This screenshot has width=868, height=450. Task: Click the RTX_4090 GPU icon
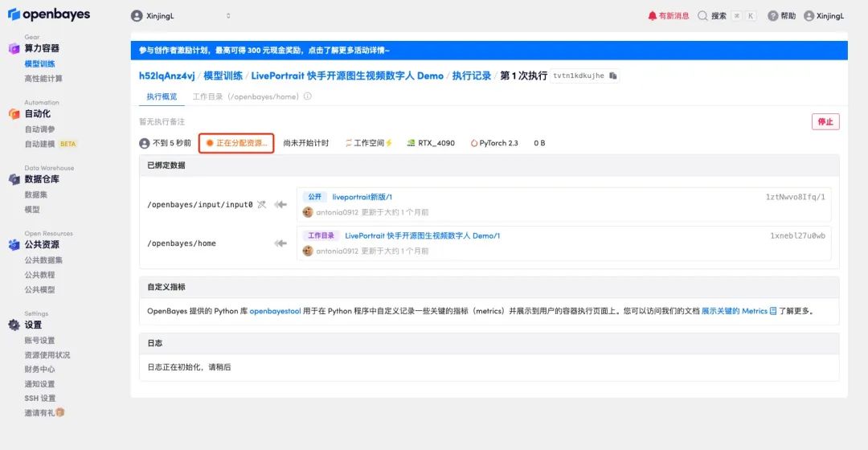(411, 143)
